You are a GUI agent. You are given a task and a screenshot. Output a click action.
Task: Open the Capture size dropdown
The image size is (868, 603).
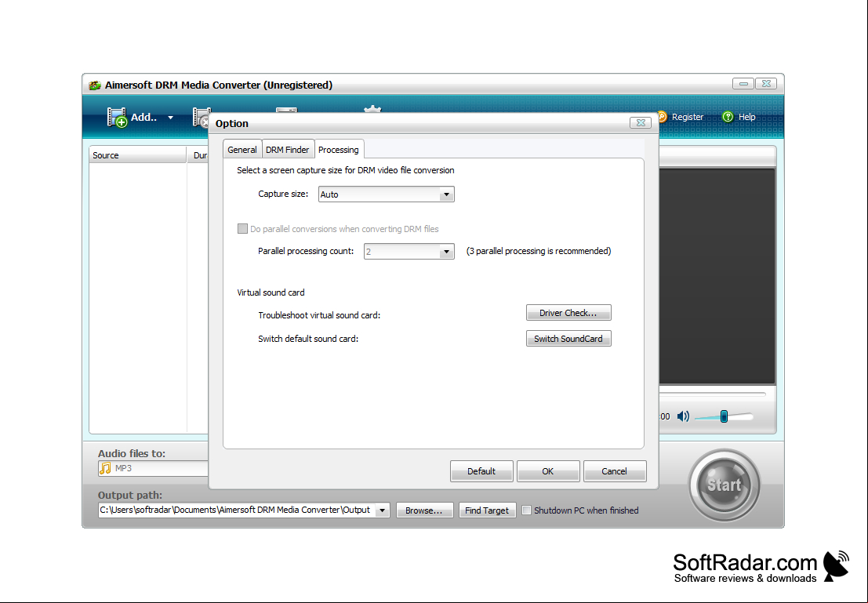387,194
